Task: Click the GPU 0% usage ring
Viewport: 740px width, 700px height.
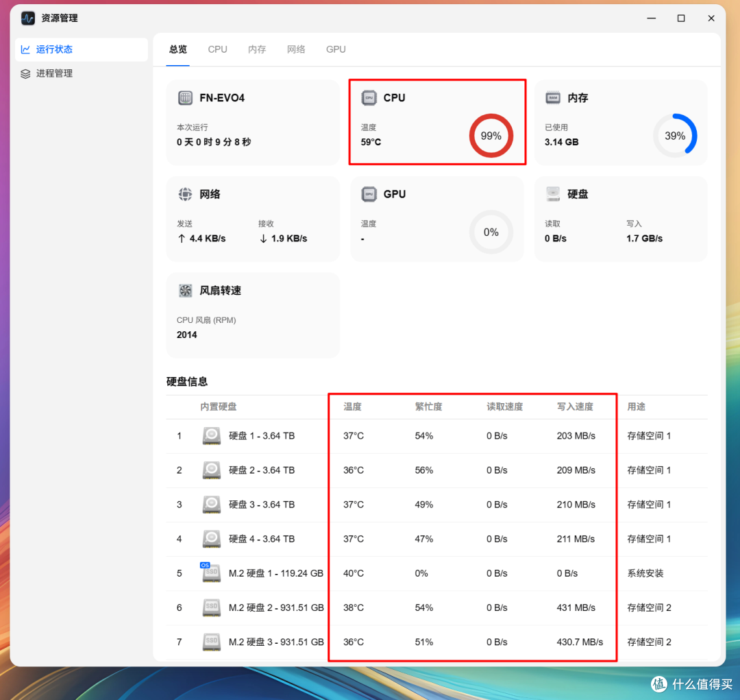Action: click(491, 232)
